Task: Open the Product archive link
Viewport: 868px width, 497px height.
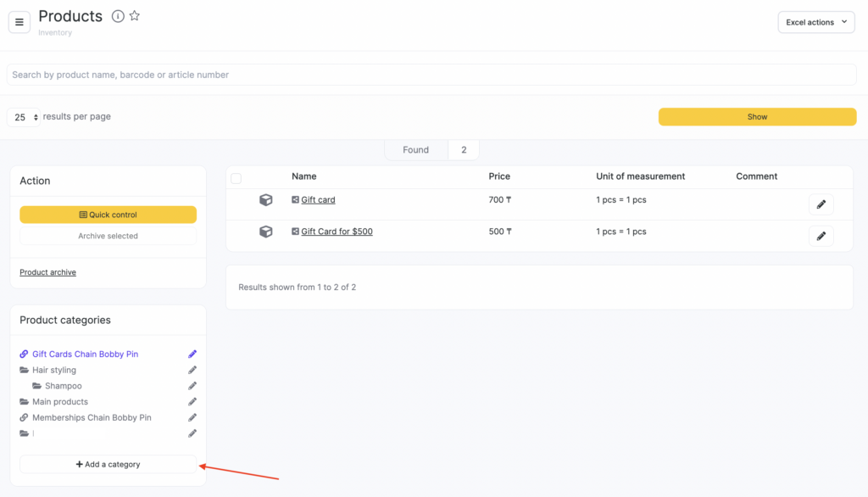Action: pos(47,272)
